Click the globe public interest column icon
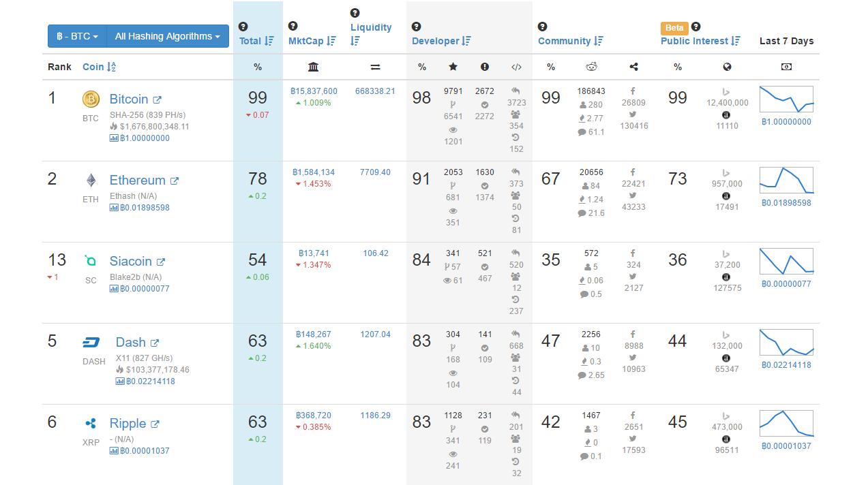 tap(727, 67)
